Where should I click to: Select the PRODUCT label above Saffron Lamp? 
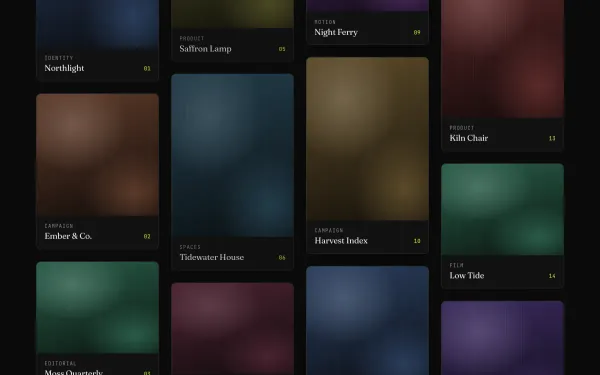[192, 39]
